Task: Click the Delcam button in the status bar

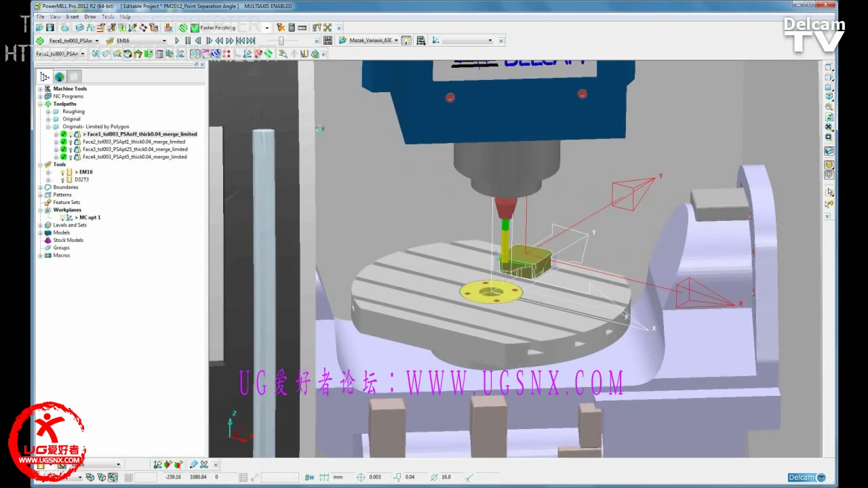Action: (x=806, y=477)
